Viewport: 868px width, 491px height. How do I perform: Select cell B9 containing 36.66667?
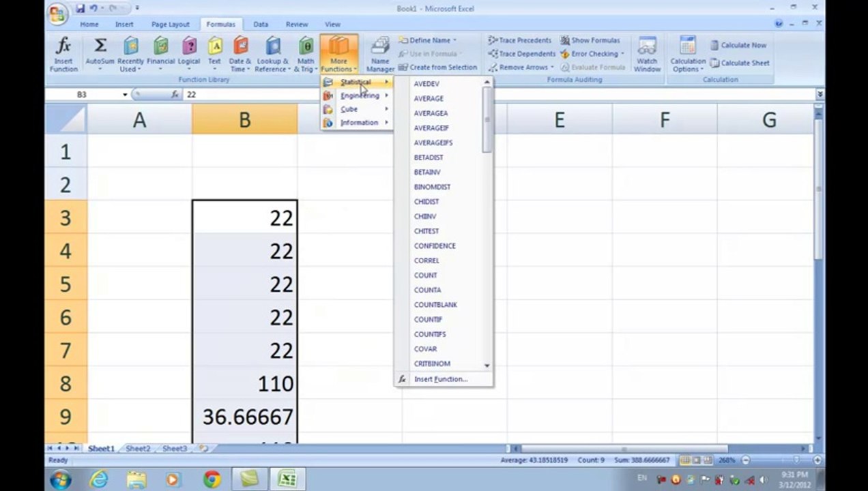tap(245, 417)
